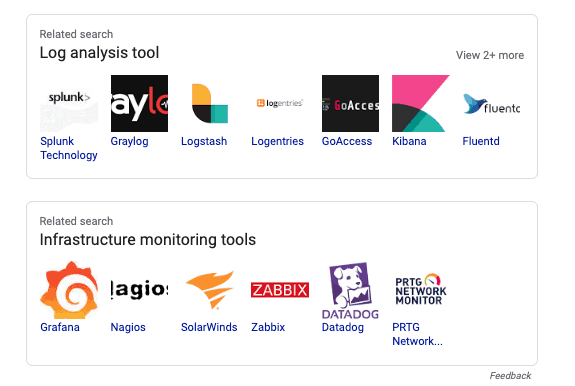
Task: Open the PRTG Network... text link
Action: pyautogui.click(x=417, y=334)
